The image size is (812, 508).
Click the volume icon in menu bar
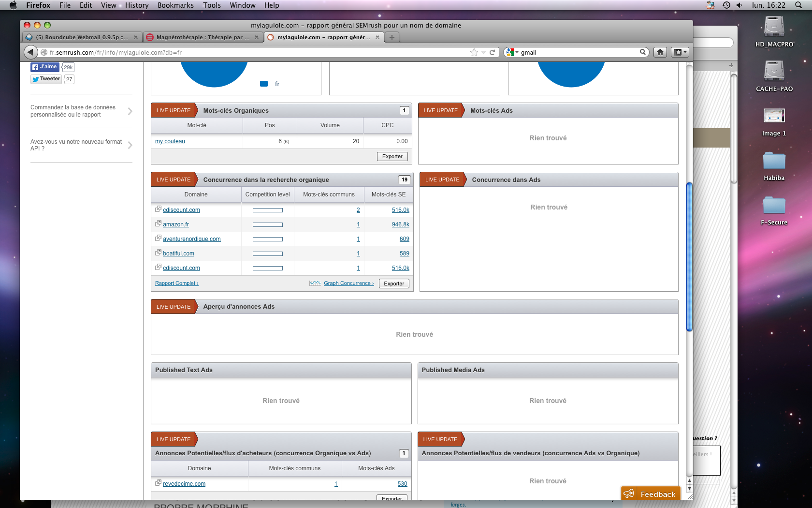[x=739, y=5]
